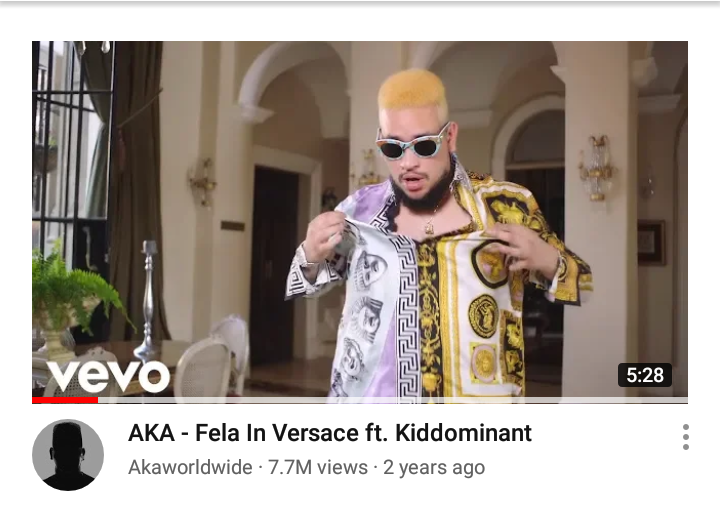Click the dark wooden doorway in thumbnail

(x=274, y=266)
